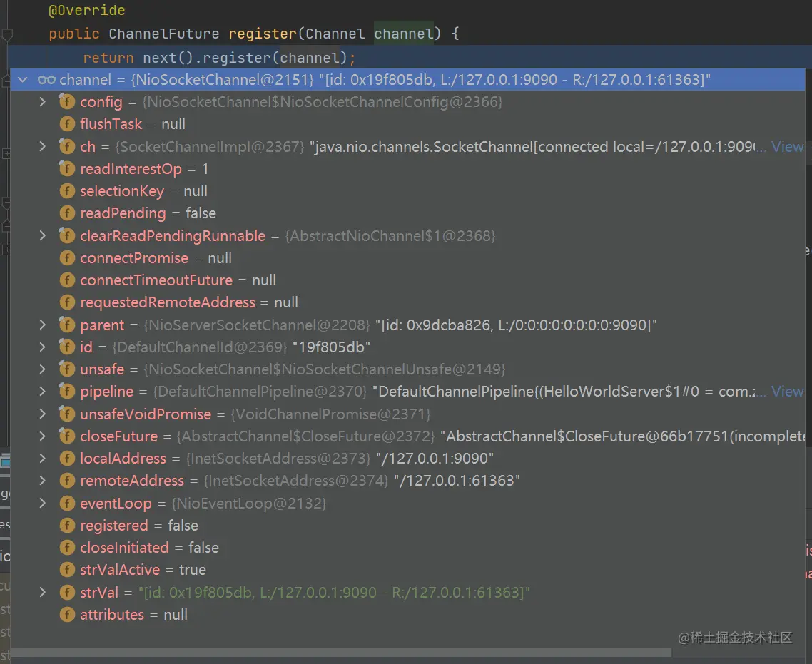This screenshot has width=812, height=664.
Task: Select the 'connectTimeoutFuture = null' row
Action: coord(407,280)
